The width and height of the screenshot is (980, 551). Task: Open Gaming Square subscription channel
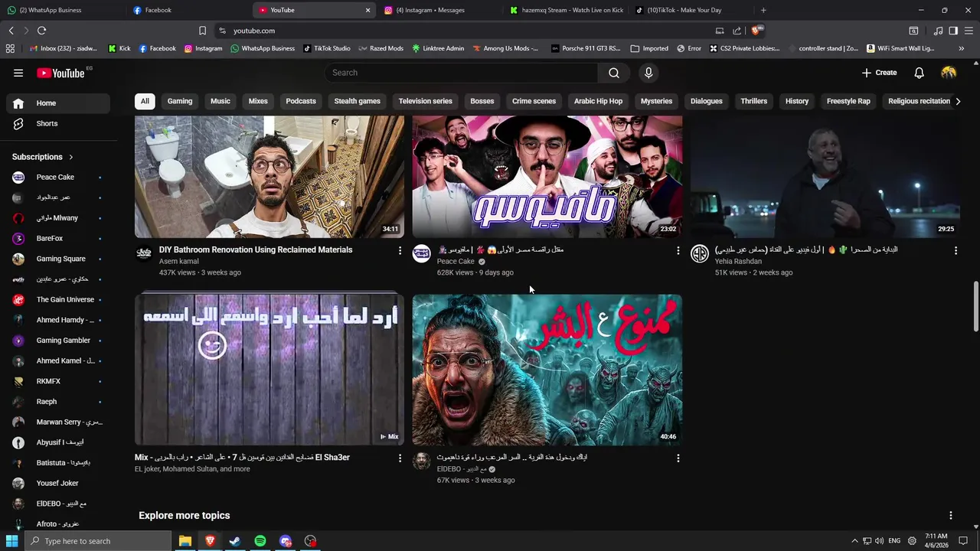pyautogui.click(x=58, y=259)
